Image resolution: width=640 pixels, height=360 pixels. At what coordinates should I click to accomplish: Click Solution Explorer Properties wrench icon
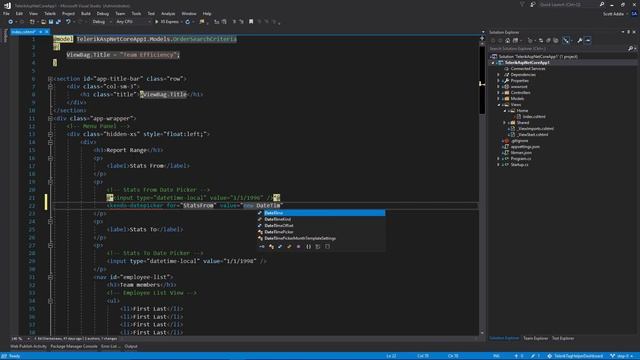(580, 40)
